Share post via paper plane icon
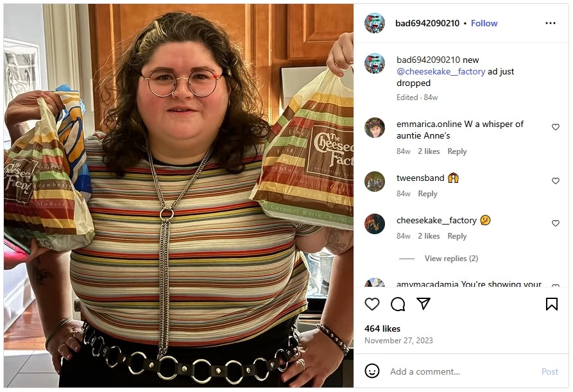Viewport: 573px width, 392px height. [x=423, y=303]
